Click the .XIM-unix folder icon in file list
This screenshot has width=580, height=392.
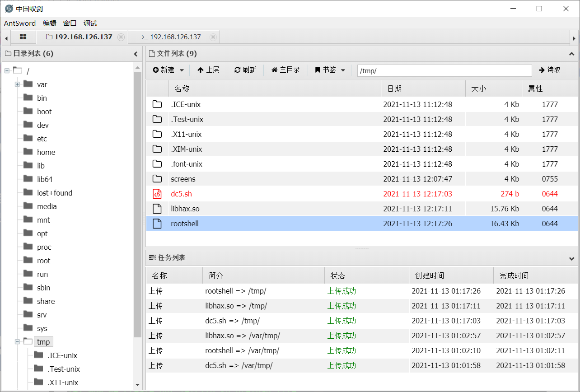click(157, 149)
